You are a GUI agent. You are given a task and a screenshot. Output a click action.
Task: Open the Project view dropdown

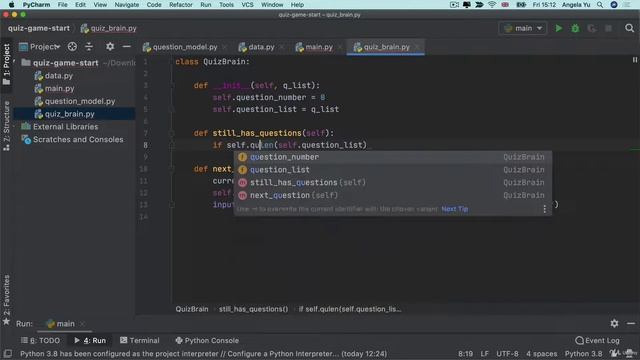click(x=40, y=47)
